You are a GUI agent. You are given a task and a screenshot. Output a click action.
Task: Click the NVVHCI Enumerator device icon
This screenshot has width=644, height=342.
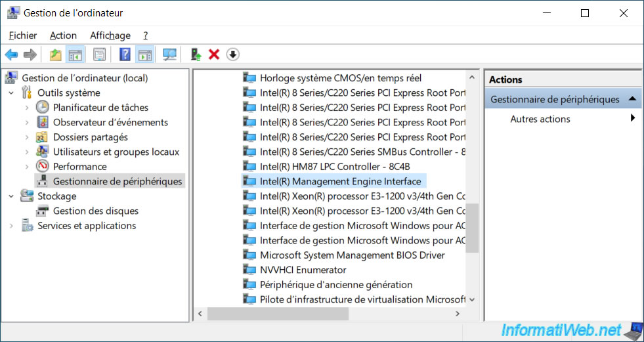249,270
